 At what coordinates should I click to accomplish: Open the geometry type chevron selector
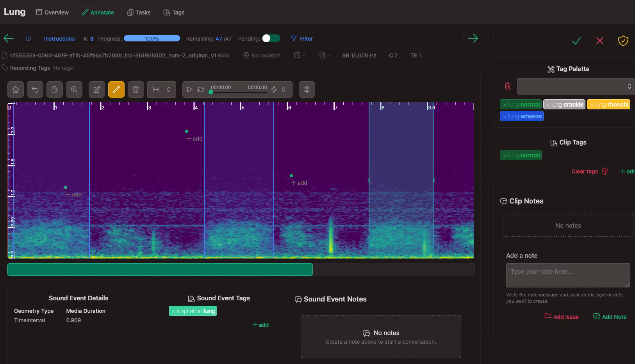[x=169, y=89]
